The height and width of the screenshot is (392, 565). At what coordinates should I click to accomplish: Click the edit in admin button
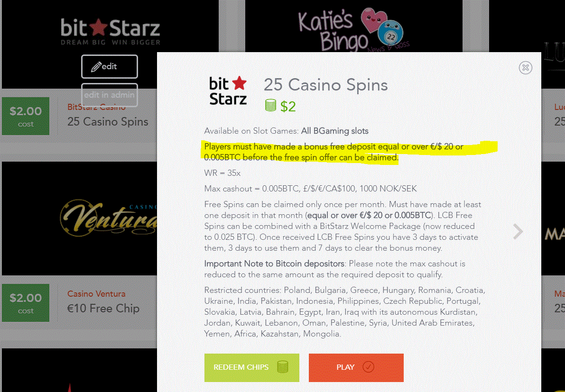(110, 95)
